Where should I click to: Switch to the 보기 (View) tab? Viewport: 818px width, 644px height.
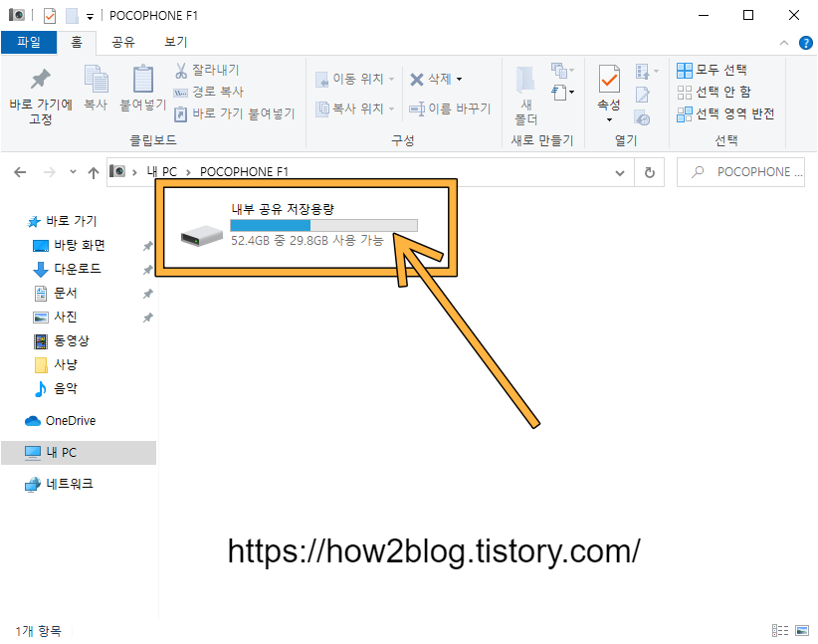175,42
